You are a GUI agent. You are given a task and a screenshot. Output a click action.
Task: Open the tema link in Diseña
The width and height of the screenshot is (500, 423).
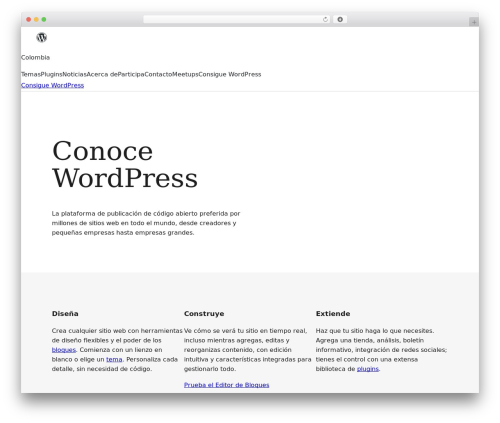coord(114,360)
